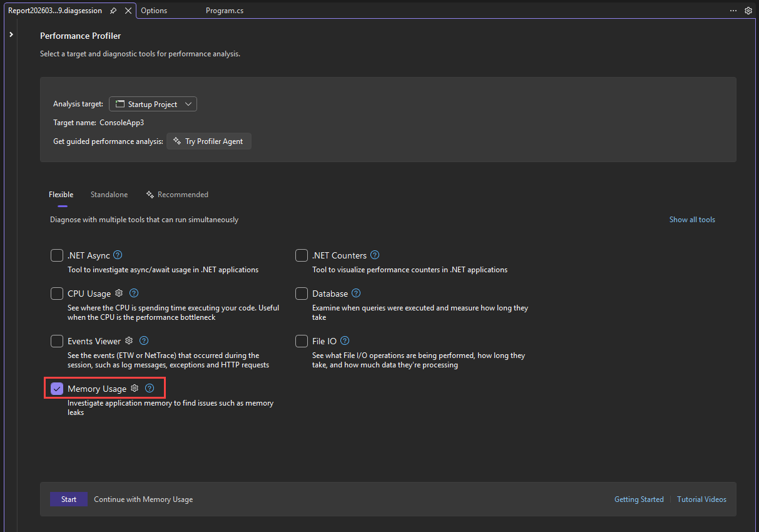Open the Options tab
Screen dimensions: 759x532
[154, 10]
